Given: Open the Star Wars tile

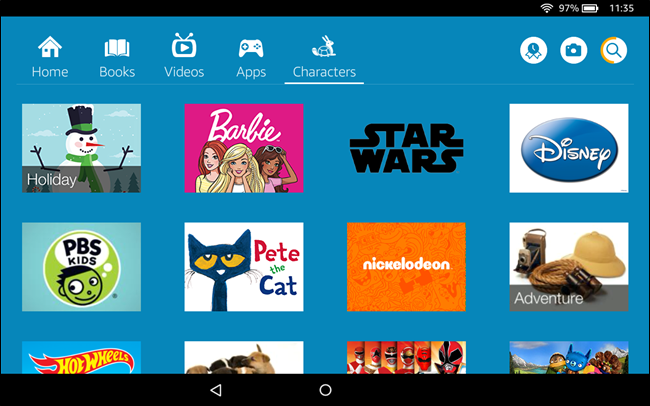Looking at the screenshot, I should click(406, 148).
